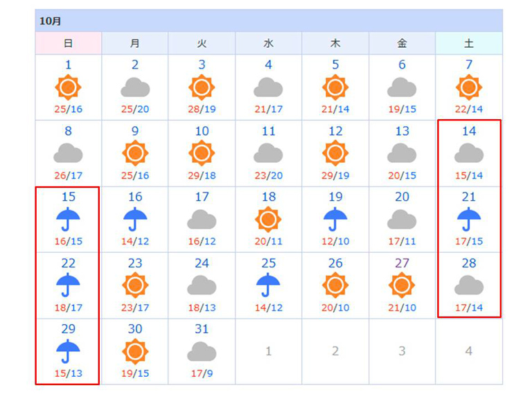Select the umbrella icon on October 15
Screen dimensions: 532x399
coord(68,219)
